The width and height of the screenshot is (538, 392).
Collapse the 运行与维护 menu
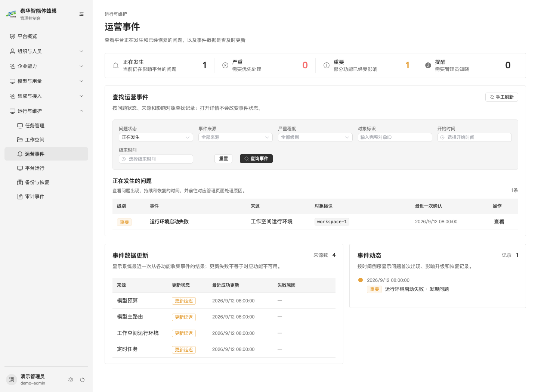point(46,111)
